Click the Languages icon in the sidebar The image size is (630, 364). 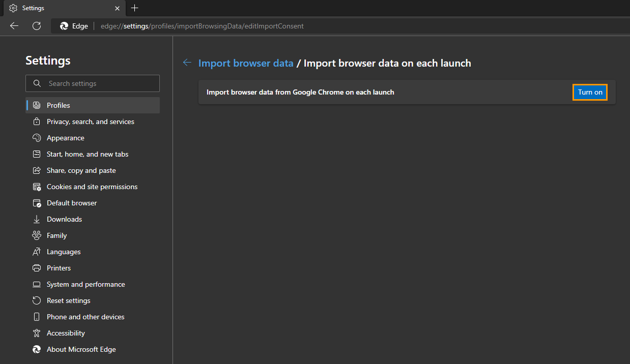(x=37, y=252)
